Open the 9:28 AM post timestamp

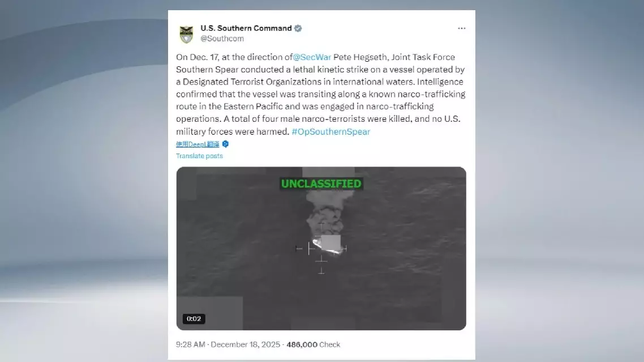pos(191,344)
